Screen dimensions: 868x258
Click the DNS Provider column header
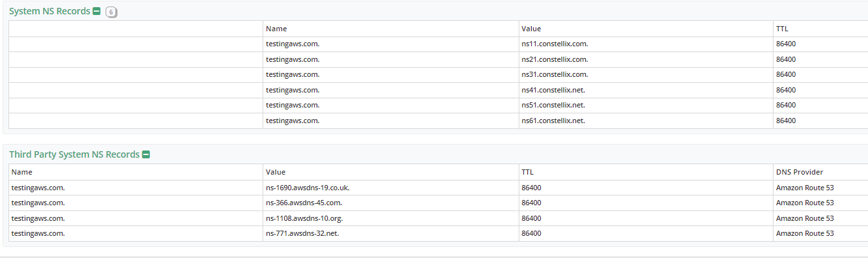pyautogui.click(x=800, y=172)
